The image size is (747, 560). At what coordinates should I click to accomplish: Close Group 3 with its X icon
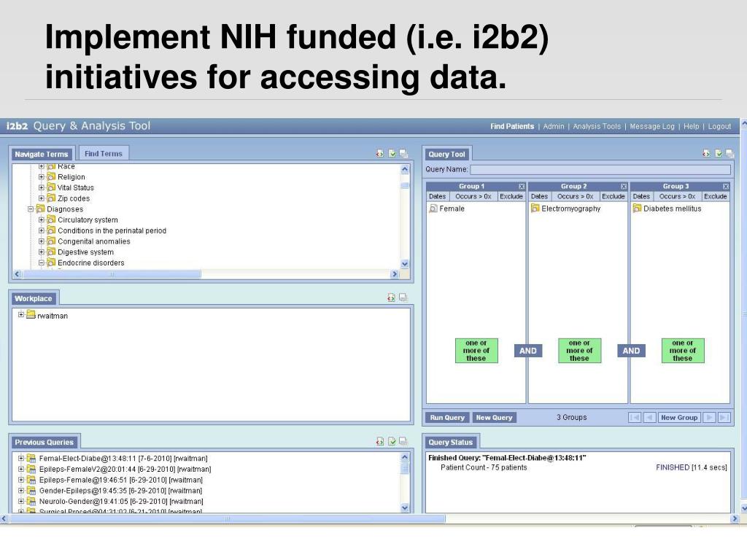point(726,186)
